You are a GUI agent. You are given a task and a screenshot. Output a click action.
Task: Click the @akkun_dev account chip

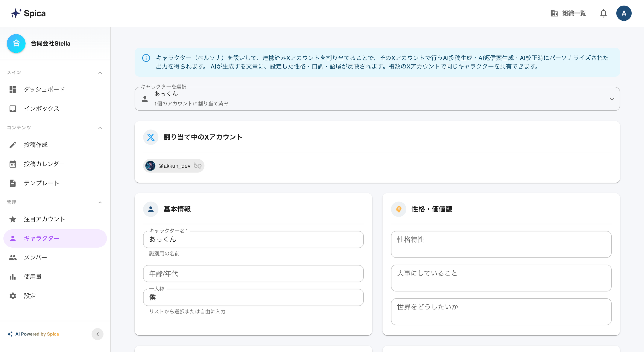click(174, 166)
